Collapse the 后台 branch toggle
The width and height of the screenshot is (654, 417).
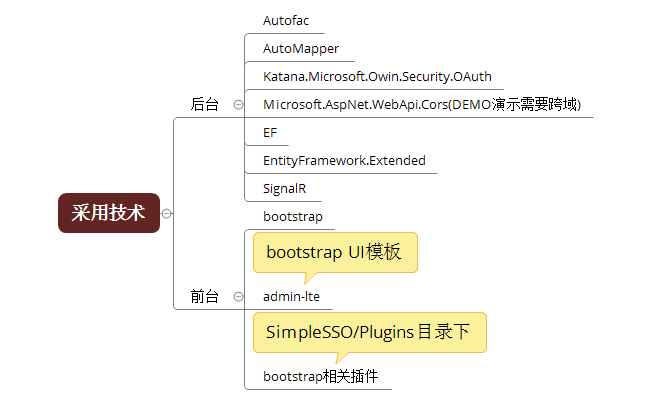point(238,104)
